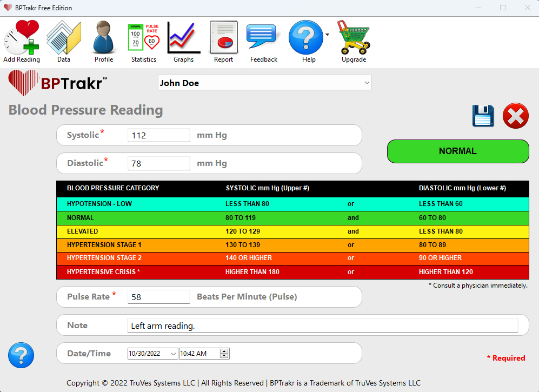The width and height of the screenshot is (539, 392).
Task: Click the Feedback speech bubble icon
Action: 263,38
